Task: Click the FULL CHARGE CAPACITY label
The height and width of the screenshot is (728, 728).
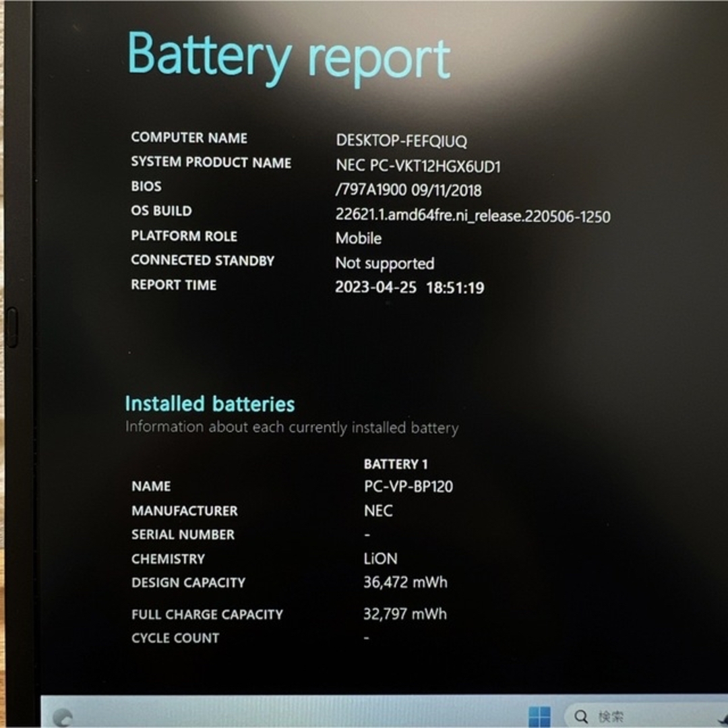Action: (207, 614)
